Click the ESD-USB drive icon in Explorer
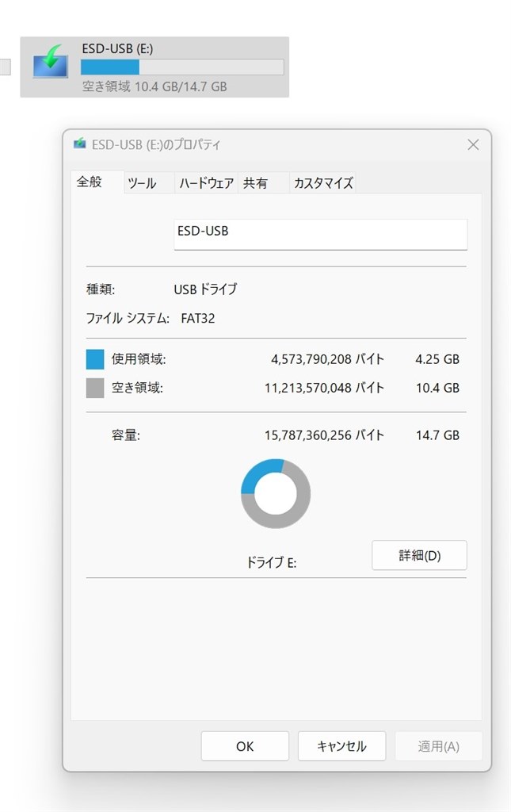 click(x=50, y=62)
